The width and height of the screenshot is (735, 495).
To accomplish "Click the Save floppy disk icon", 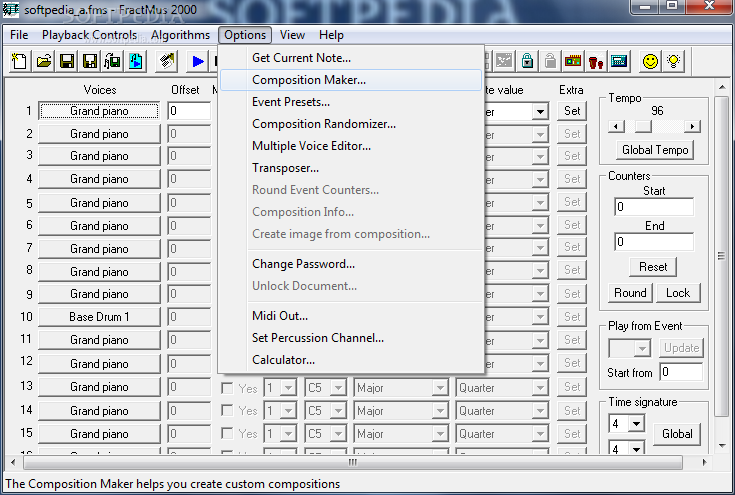I will click(67, 61).
